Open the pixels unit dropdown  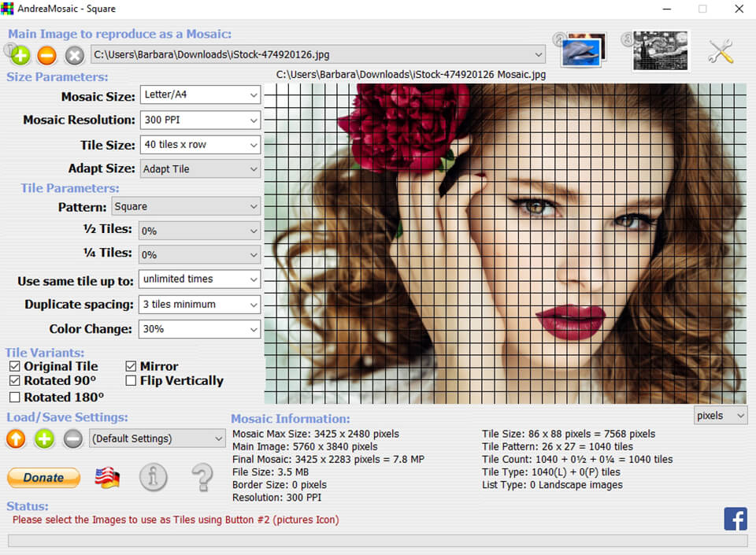click(x=720, y=416)
